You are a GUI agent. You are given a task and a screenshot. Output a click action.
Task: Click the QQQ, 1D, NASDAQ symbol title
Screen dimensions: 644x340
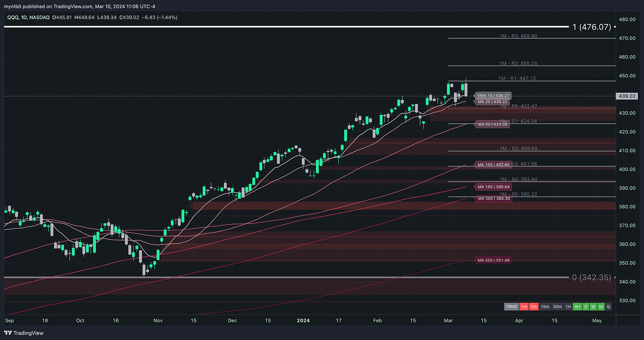tap(28, 17)
